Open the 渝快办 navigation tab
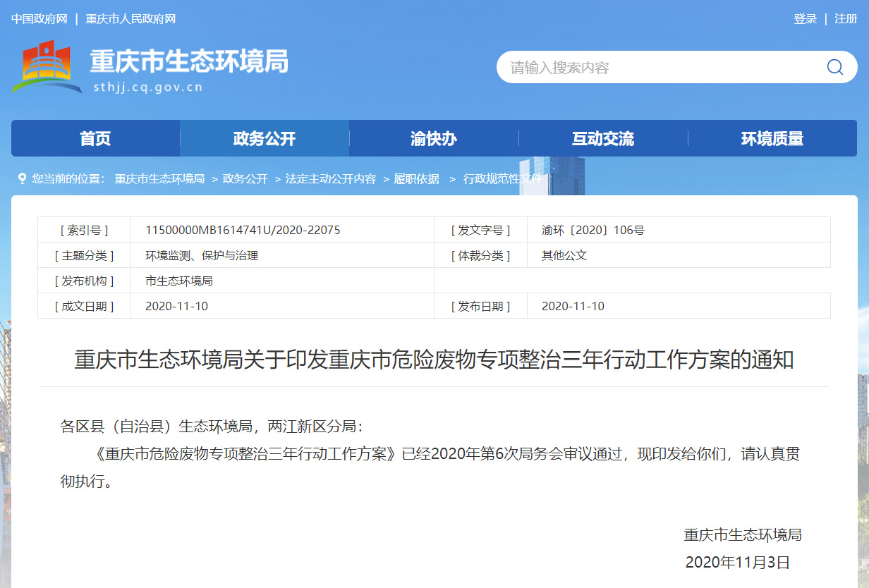Image resolution: width=869 pixels, height=588 pixels. [434, 139]
